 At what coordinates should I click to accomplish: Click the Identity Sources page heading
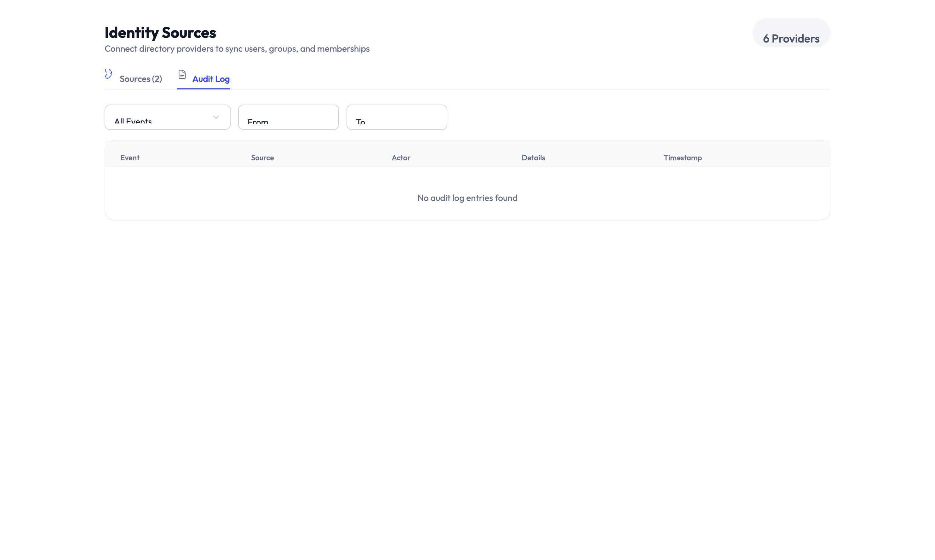[160, 32]
